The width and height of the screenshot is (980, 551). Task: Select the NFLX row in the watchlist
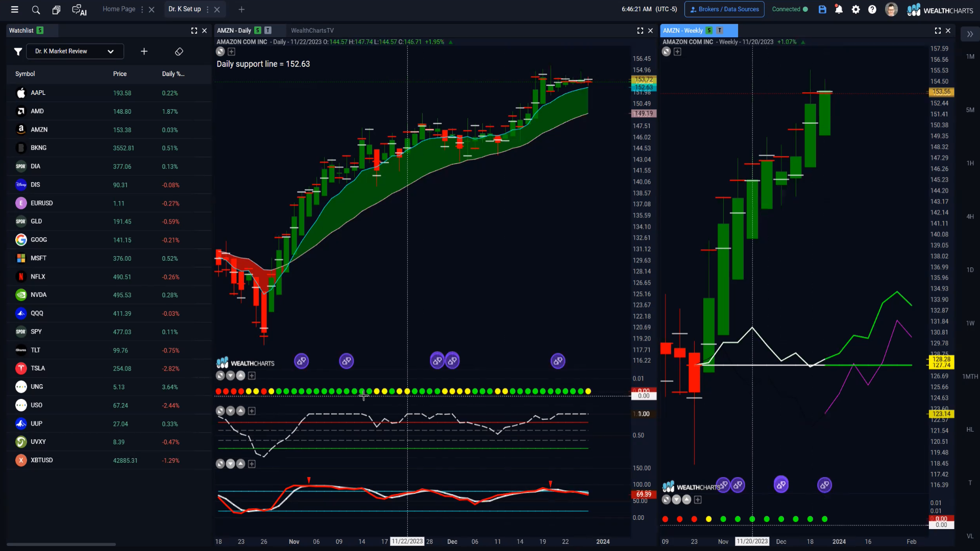tap(109, 277)
